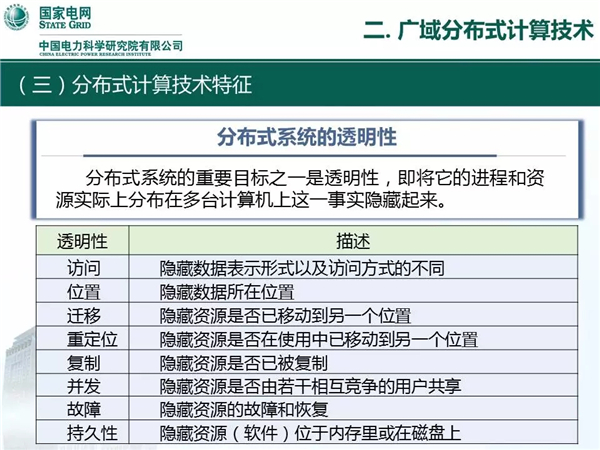Click the 透明性 table column header
This screenshot has height=450, width=600.
83,243
